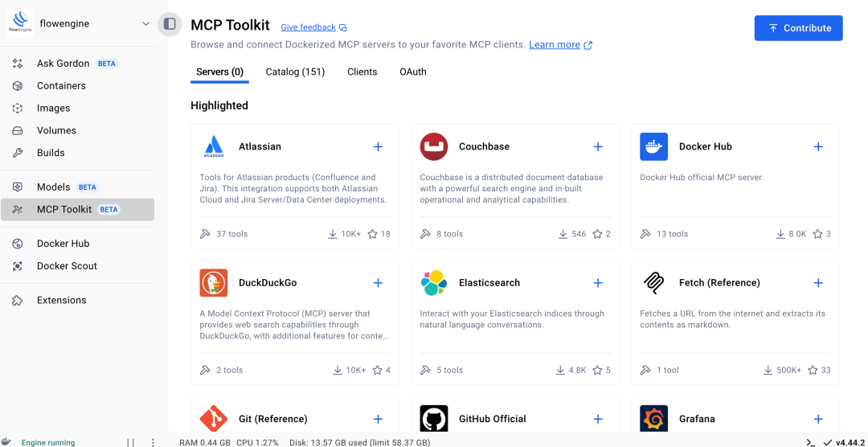Screen dimensions: 868x447
Task: Add the Git (Reference) server
Action: [x=378, y=419]
